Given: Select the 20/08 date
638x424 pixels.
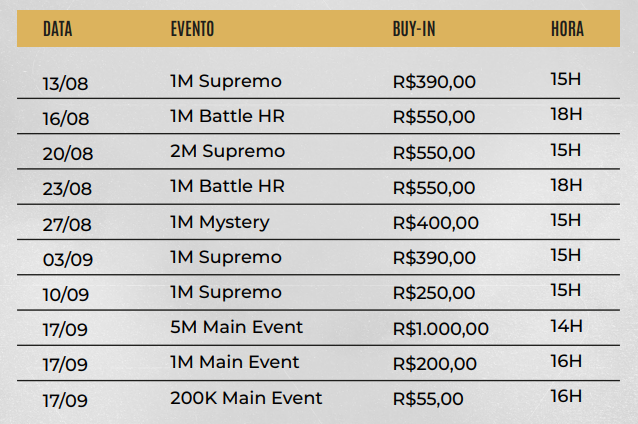Looking at the screenshot, I should (67, 153).
